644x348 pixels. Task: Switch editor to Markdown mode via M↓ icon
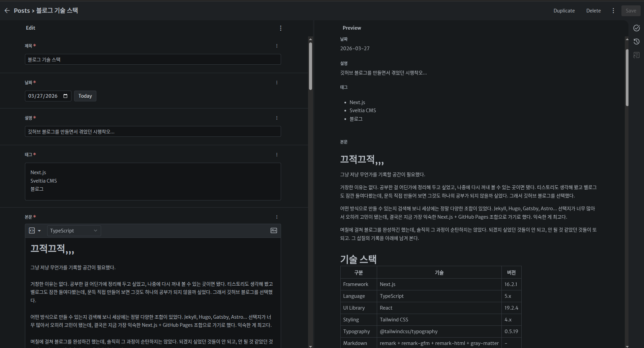click(x=274, y=230)
